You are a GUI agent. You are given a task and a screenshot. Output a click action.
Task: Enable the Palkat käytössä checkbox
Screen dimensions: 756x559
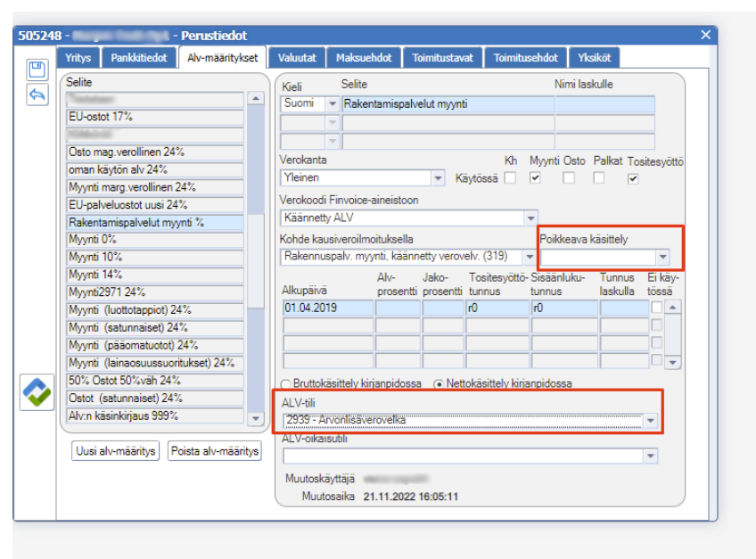599,178
